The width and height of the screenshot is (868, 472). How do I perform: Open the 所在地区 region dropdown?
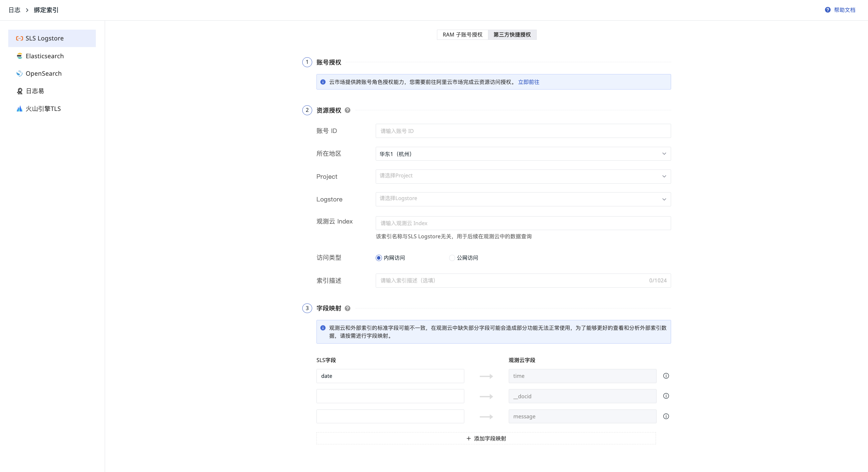tap(523, 154)
